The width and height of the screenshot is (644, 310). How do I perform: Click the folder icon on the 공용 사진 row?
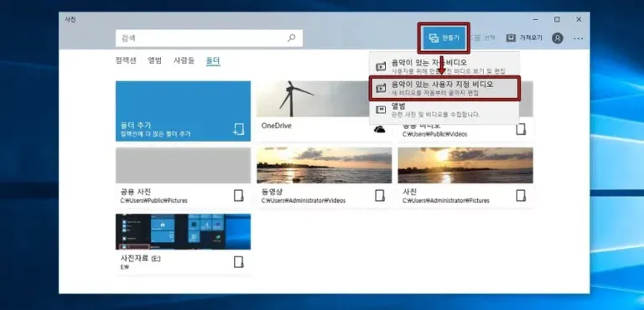(239, 195)
